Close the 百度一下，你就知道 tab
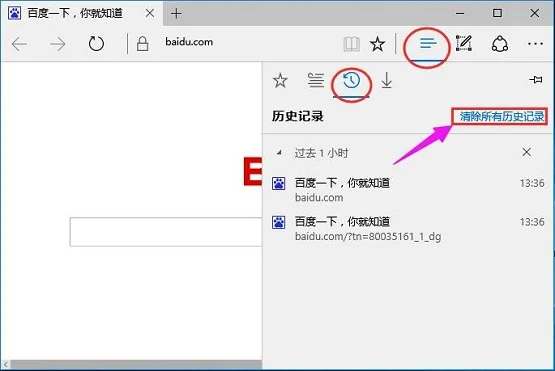 pyautogui.click(x=150, y=13)
